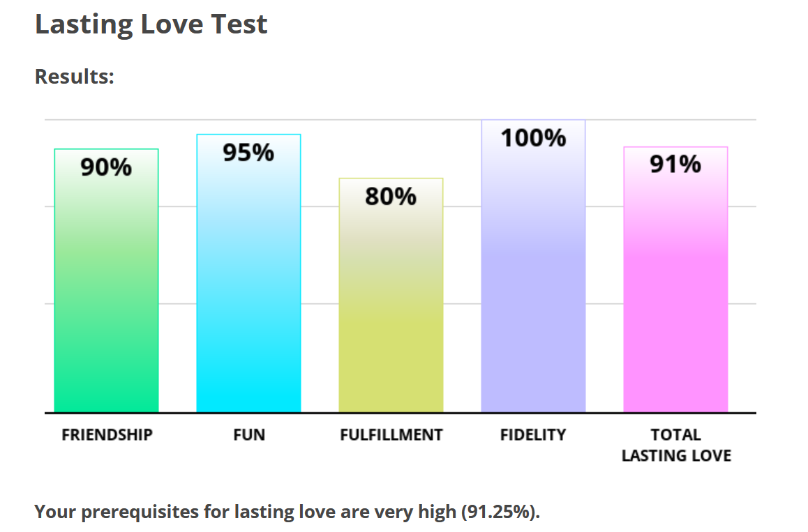This screenshot has height=532, width=808.
Task: Select the 90% value label
Action: coord(106,167)
